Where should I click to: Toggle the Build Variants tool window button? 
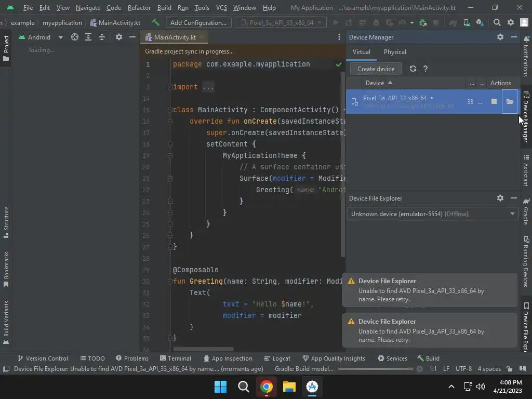click(x=6, y=323)
